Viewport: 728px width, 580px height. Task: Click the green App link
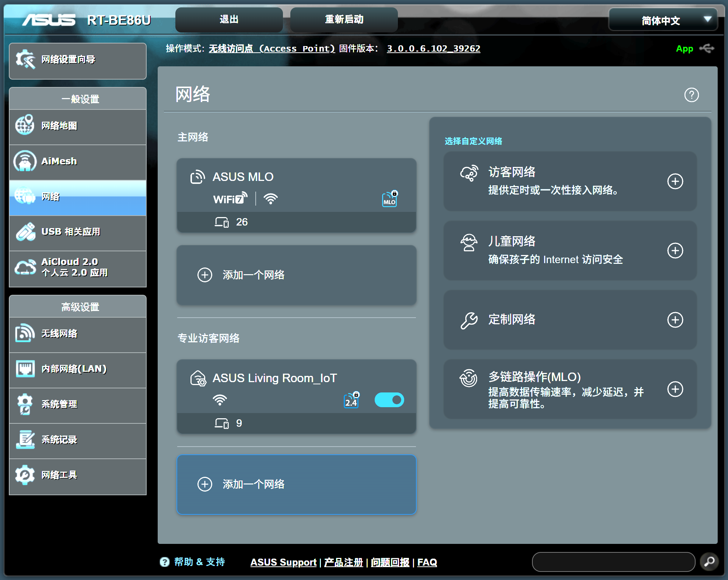click(x=684, y=49)
